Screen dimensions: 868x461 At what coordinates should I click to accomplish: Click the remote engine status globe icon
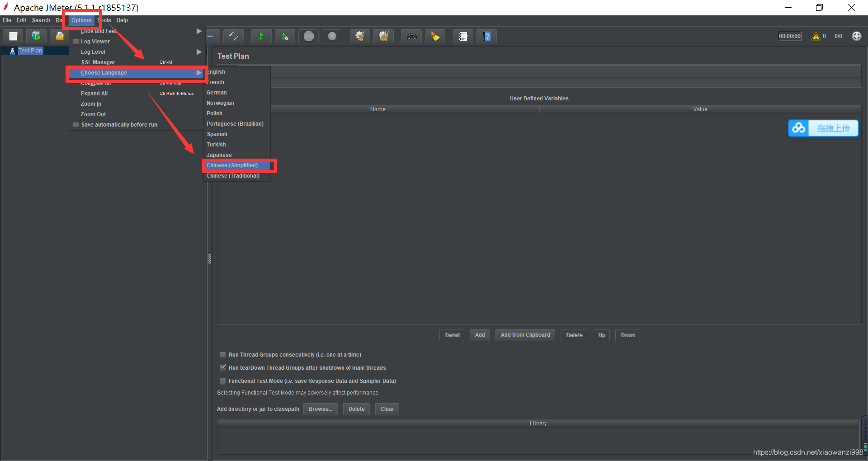(x=856, y=36)
